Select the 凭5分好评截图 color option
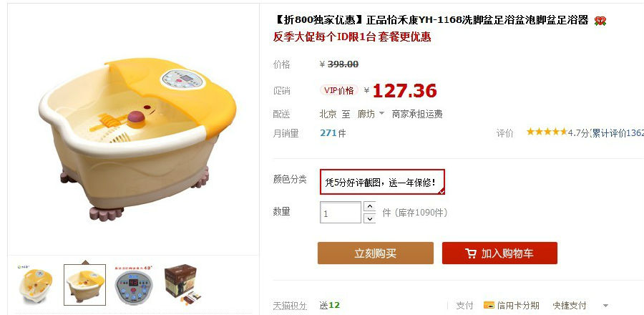The image size is (644, 315). coord(382,182)
